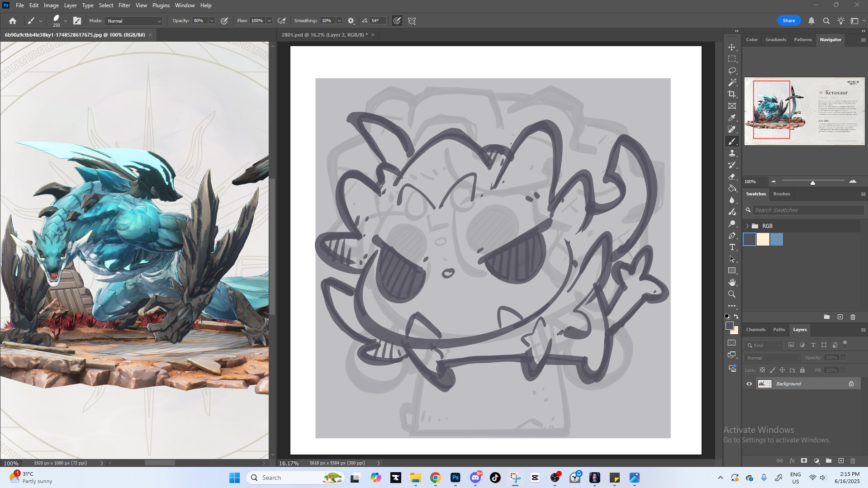The image size is (868, 488).
Task: Select the Hand tool
Action: coord(732,283)
